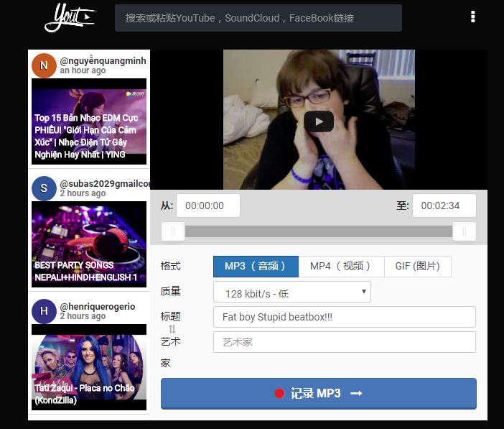Open the henriquerogerio user avatar
Image resolution: width=504 pixels, height=429 pixels.
point(44,311)
